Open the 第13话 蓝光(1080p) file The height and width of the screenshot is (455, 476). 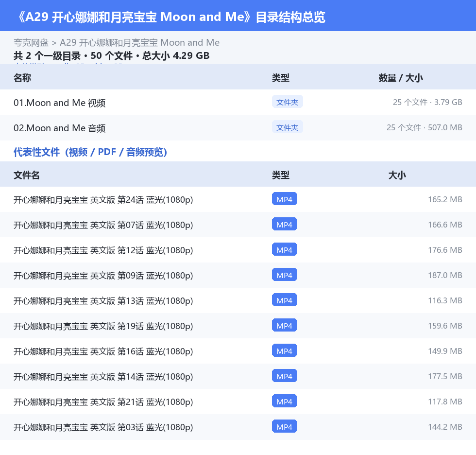[103, 301]
